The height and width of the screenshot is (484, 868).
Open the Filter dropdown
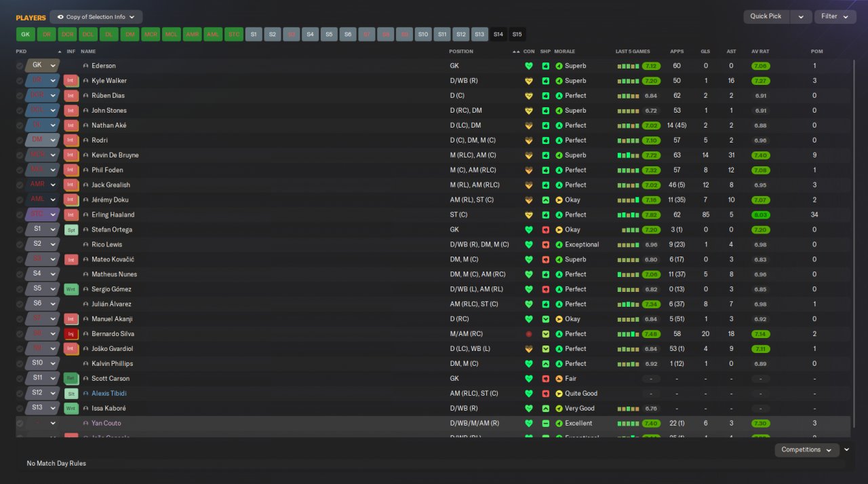point(834,17)
